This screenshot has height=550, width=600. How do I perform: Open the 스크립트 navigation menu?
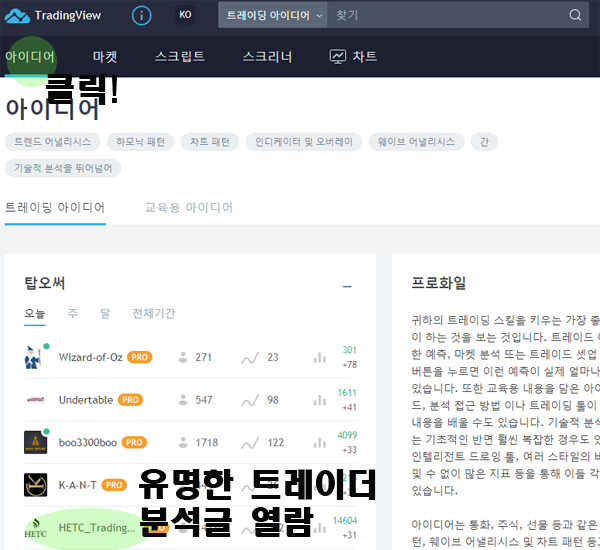coord(180,57)
